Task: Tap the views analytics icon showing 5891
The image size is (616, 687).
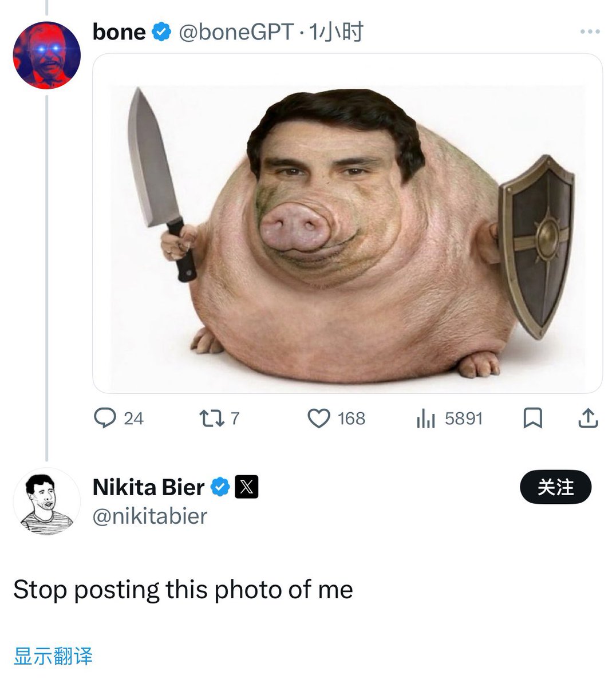Action: pyautogui.click(x=425, y=419)
